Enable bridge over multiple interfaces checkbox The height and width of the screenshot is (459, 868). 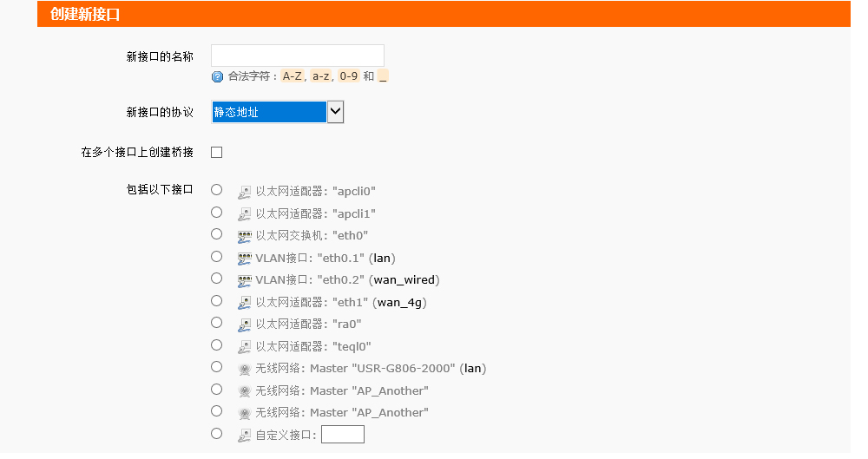217,153
